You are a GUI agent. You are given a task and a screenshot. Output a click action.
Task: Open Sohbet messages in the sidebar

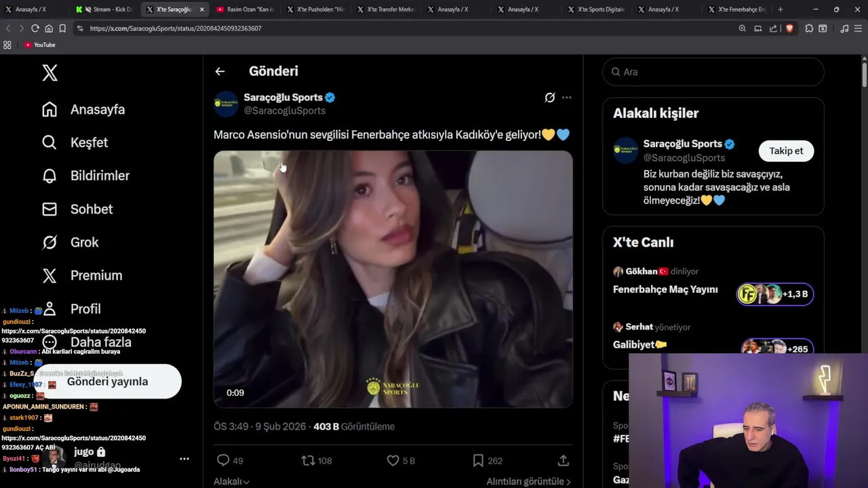(x=77, y=209)
